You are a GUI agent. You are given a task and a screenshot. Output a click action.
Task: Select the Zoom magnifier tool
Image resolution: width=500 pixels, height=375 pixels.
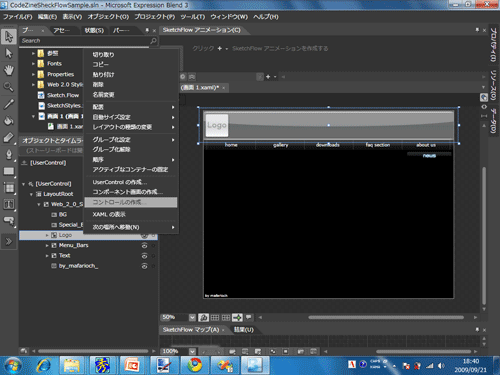(9, 87)
